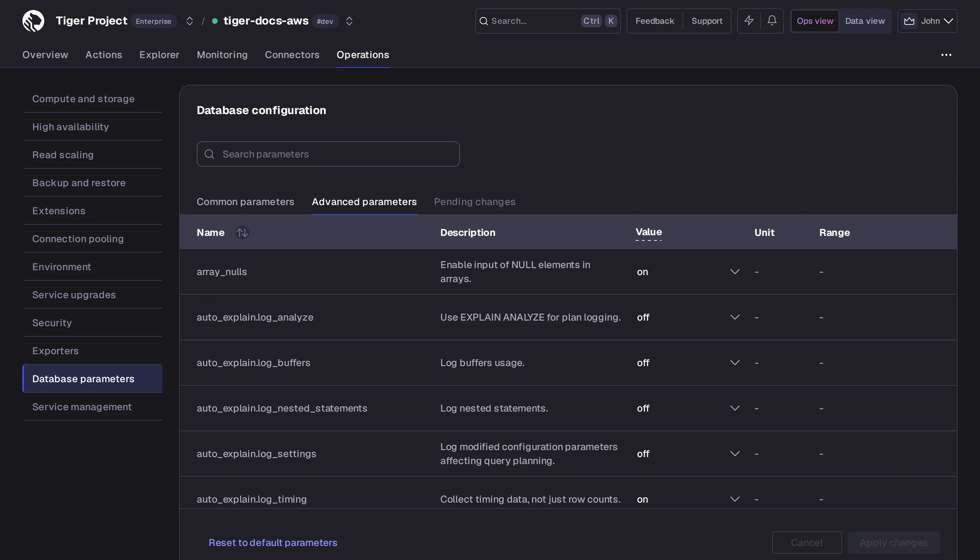
Task: Focus the Search parameters field
Action: (328, 154)
